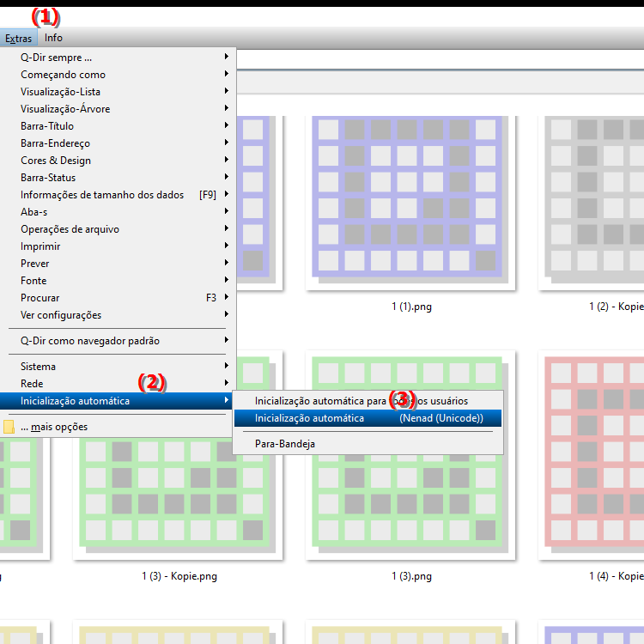Click file name '1 (4) - Kopie'
Viewport: 644px width, 644px height.
(616, 577)
